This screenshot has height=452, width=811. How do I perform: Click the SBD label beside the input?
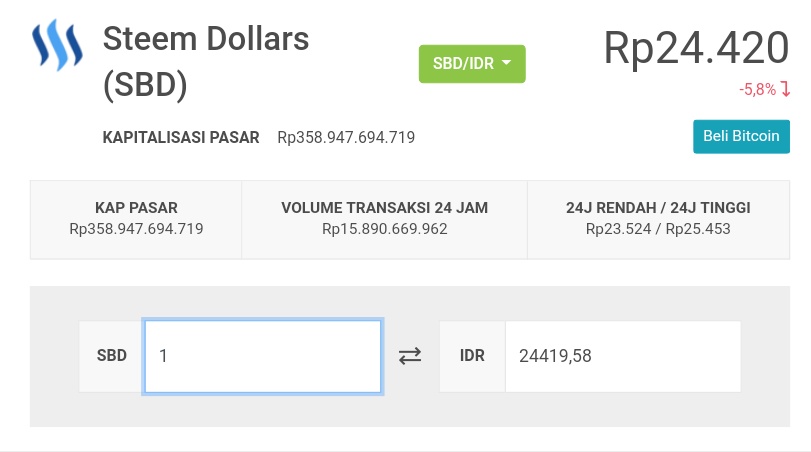[x=112, y=356]
